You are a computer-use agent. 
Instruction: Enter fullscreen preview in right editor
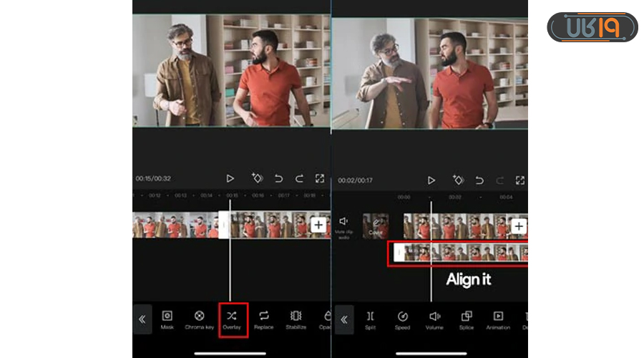coord(520,180)
